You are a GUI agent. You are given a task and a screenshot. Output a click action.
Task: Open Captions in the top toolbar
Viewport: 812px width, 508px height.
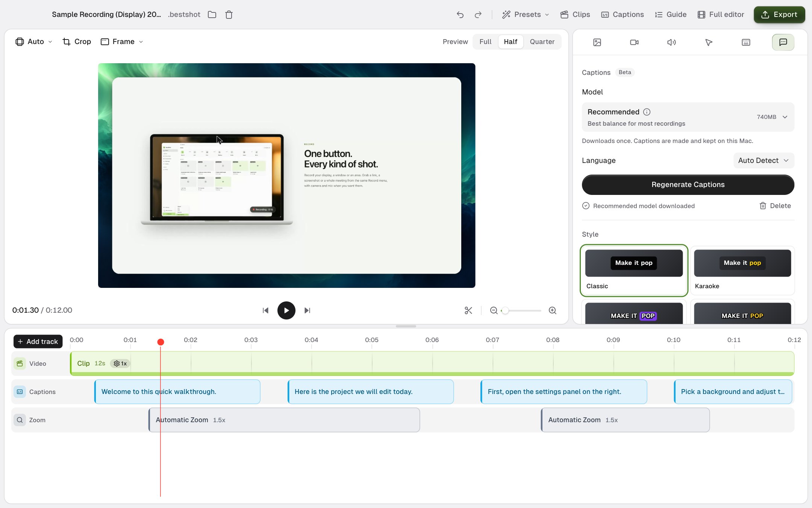pos(623,15)
